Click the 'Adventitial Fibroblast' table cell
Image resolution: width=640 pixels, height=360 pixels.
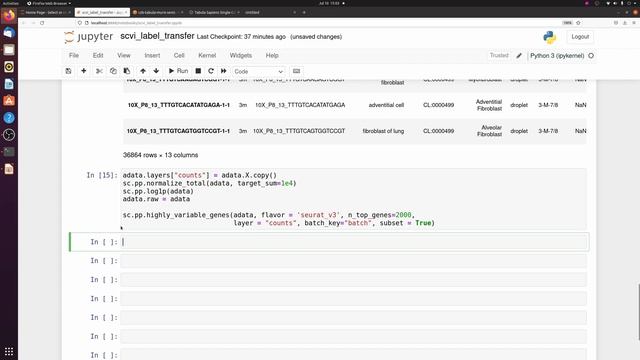489,105
